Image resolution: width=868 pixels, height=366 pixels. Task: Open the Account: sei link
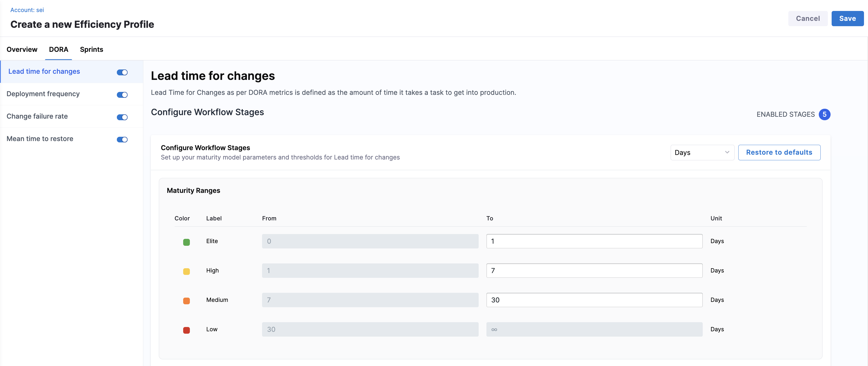27,10
